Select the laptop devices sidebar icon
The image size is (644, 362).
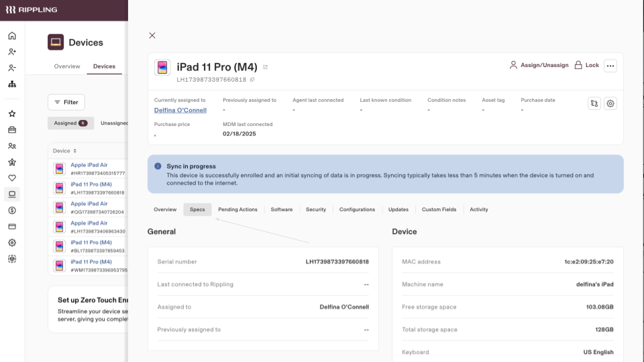pyautogui.click(x=12, y=194)
